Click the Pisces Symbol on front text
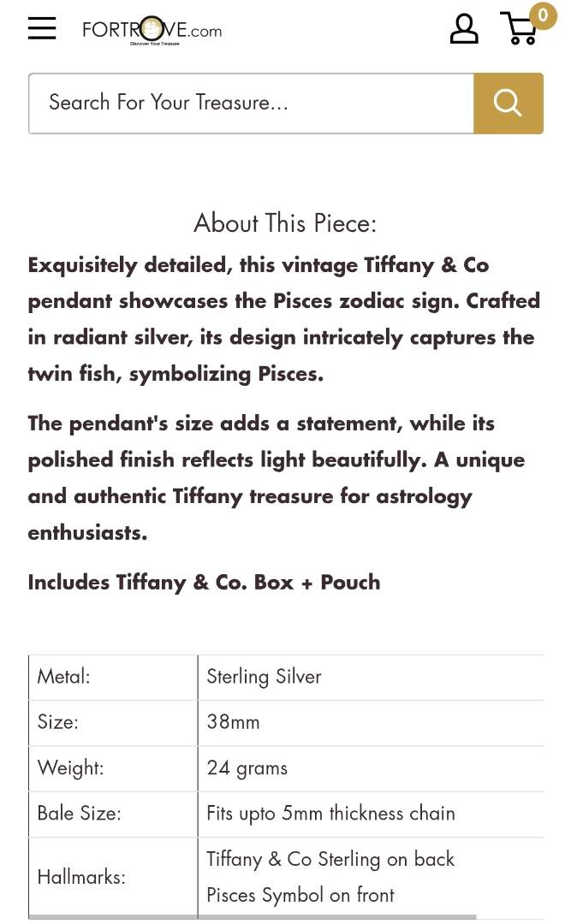571x924 pixels. (x=300, y=895)
